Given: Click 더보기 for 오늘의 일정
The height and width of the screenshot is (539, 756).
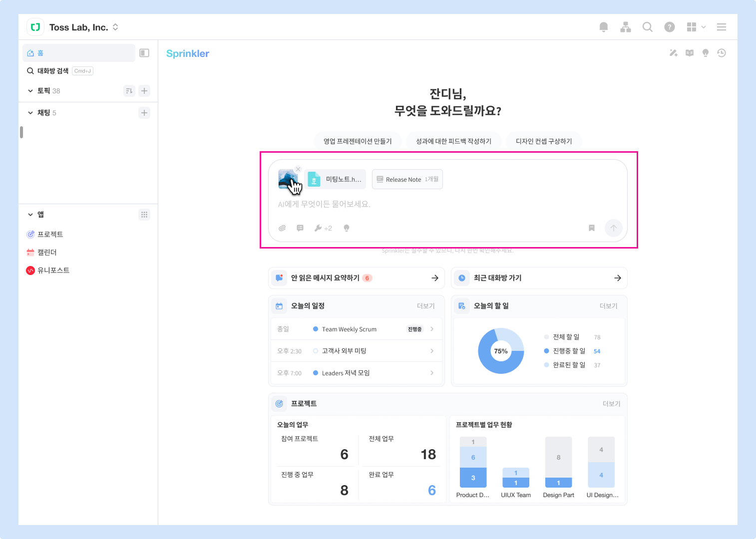Looking at the screenshot, I should (426, 306).
